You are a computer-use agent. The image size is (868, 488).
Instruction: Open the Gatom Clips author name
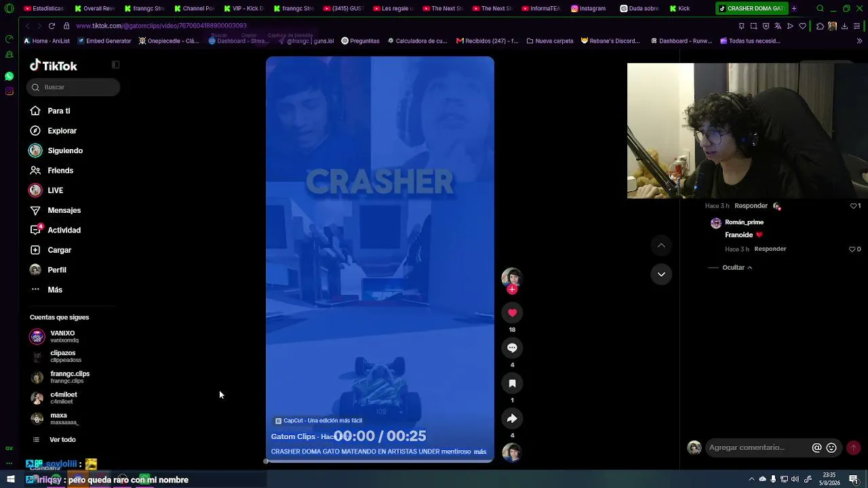293,436
